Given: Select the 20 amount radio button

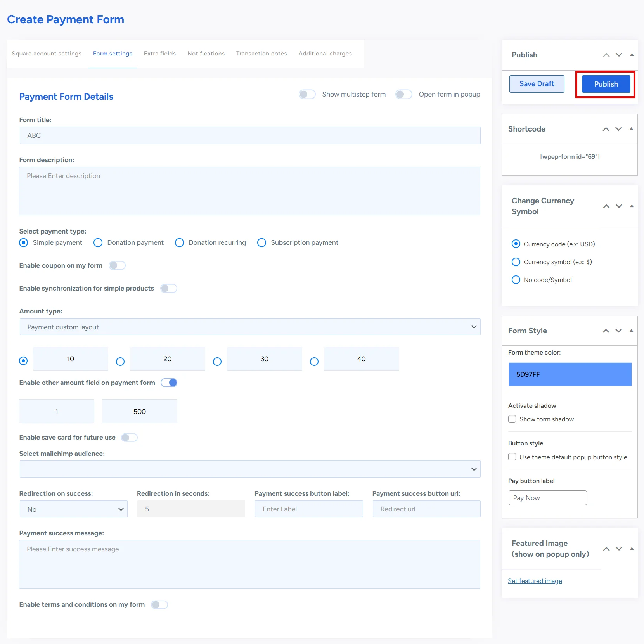Looking at the screenshot, I should pyautogui.click(x=120, y=362).
